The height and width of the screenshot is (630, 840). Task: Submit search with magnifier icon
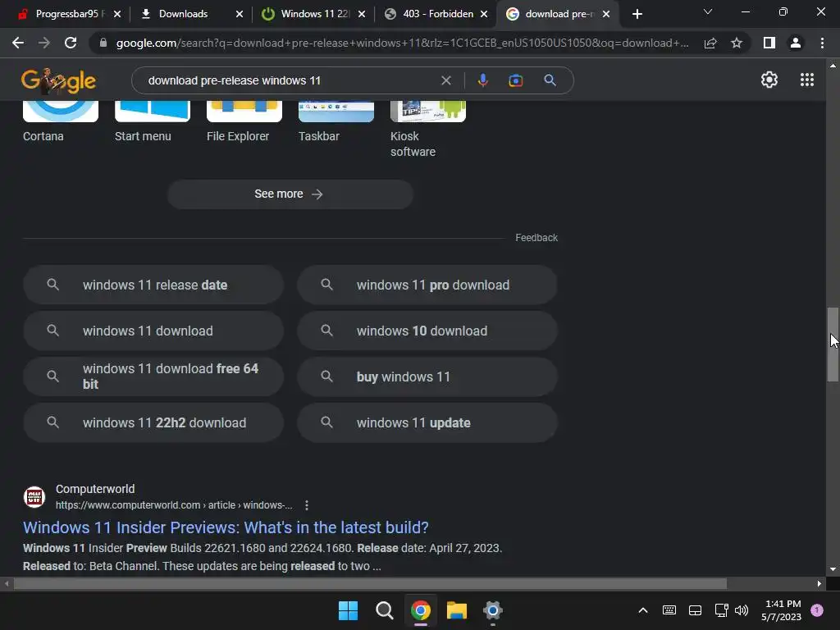[550, 80]
